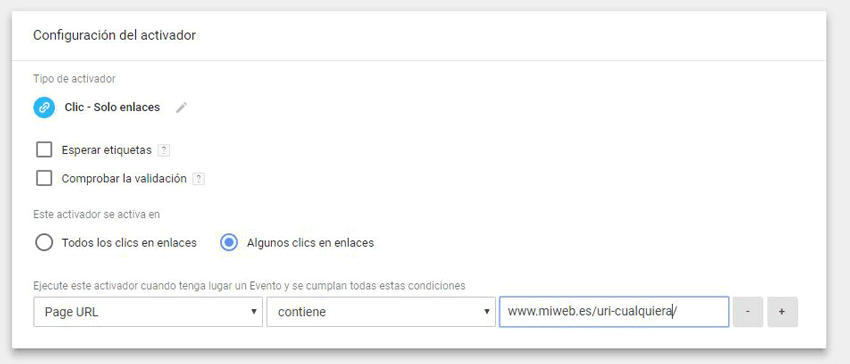Select Todos los clics en enlaces radio
Viewport: 850px width, 364px height.
44,242
